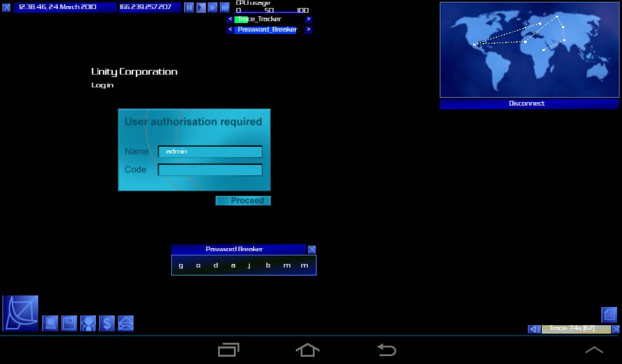
Task: Click the IP address 166.239.257.207
Action: [x=149, y=7]
